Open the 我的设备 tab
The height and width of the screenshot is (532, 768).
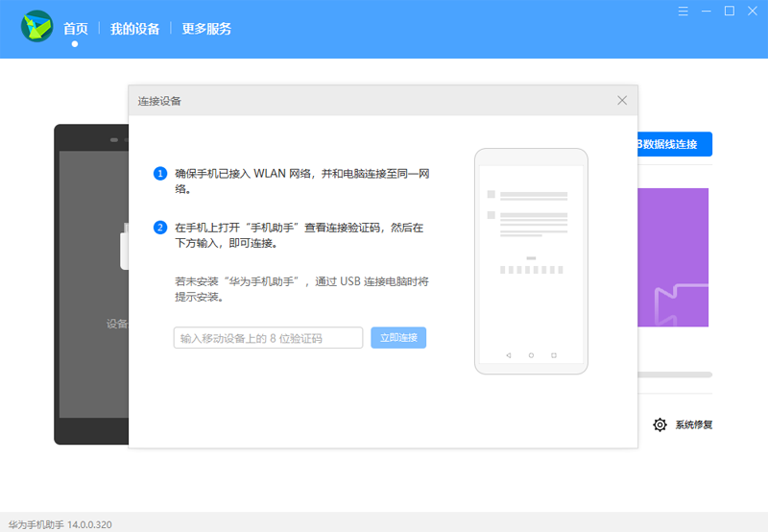[134, 29]
